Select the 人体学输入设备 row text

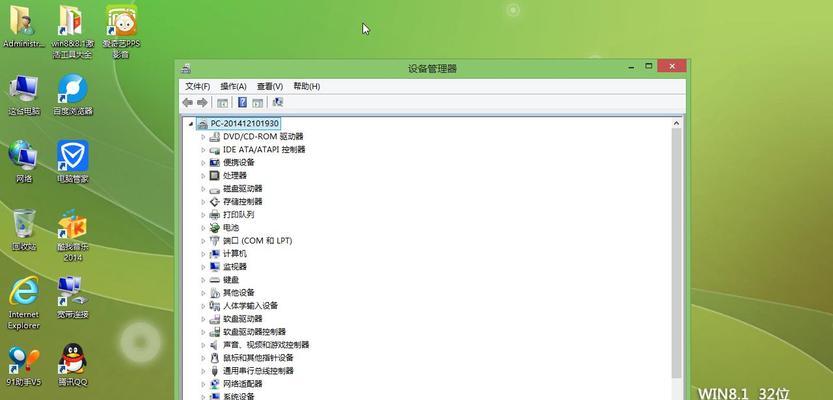(x=250, y=306)
